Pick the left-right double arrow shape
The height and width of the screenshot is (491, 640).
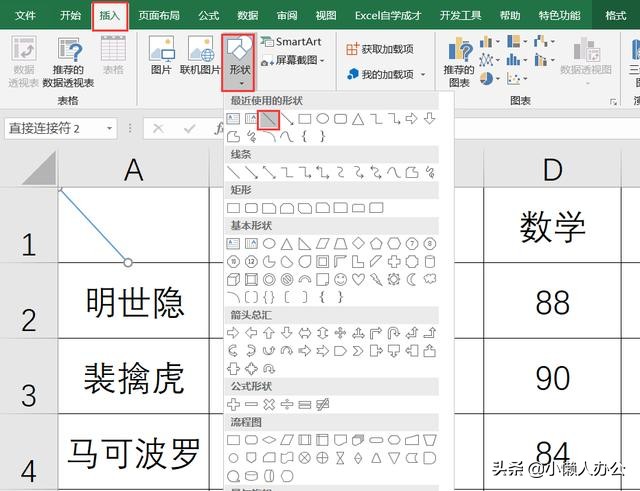point(304,333)
